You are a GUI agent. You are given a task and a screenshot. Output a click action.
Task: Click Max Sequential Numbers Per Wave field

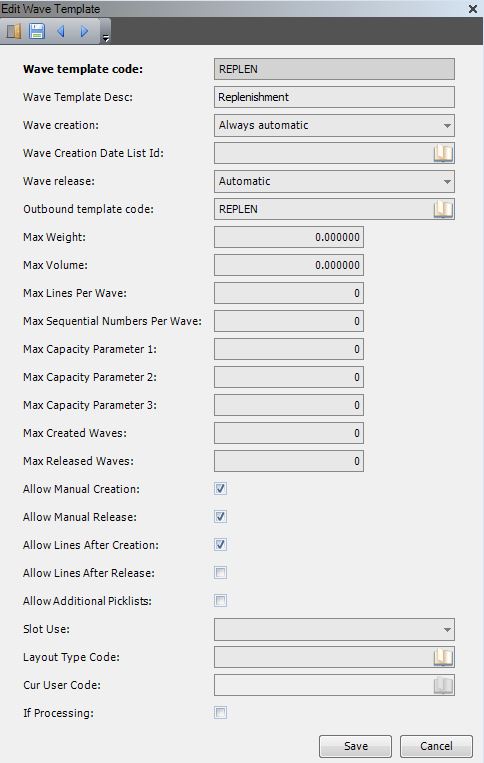(289, 321)
